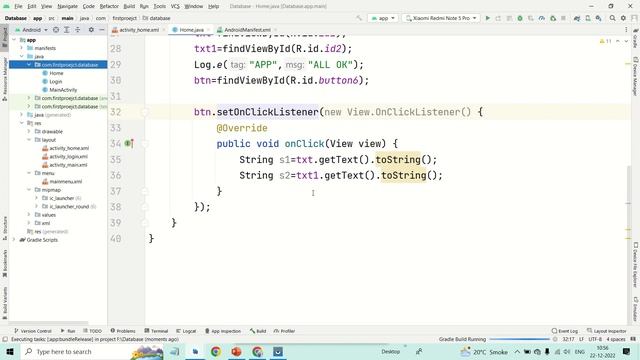Click the Search Everywhere magnifier icon

613,18
